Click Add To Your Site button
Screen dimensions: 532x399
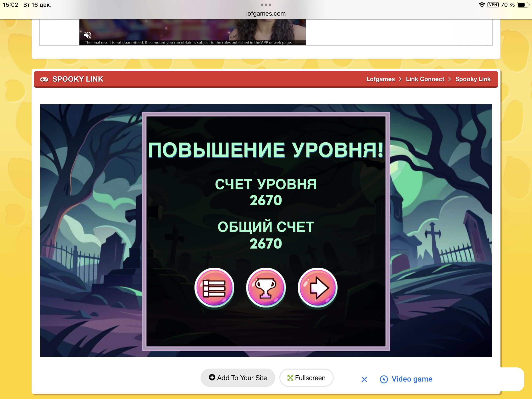point(238,378)
